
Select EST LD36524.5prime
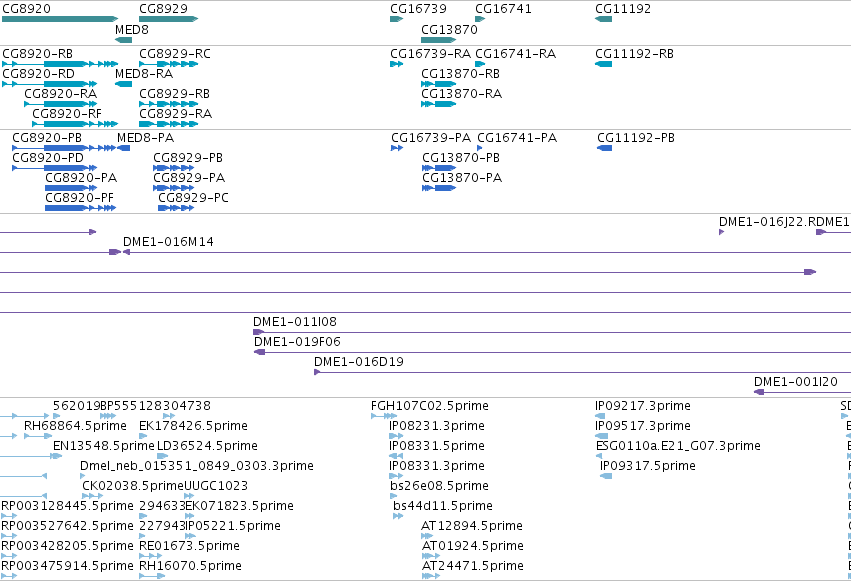click(x=207, y=446)
